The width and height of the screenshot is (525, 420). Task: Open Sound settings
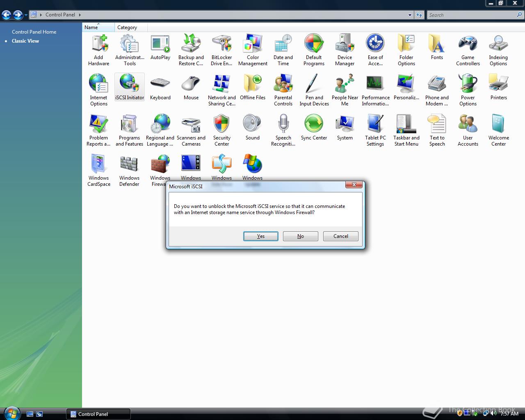[253, 127]
